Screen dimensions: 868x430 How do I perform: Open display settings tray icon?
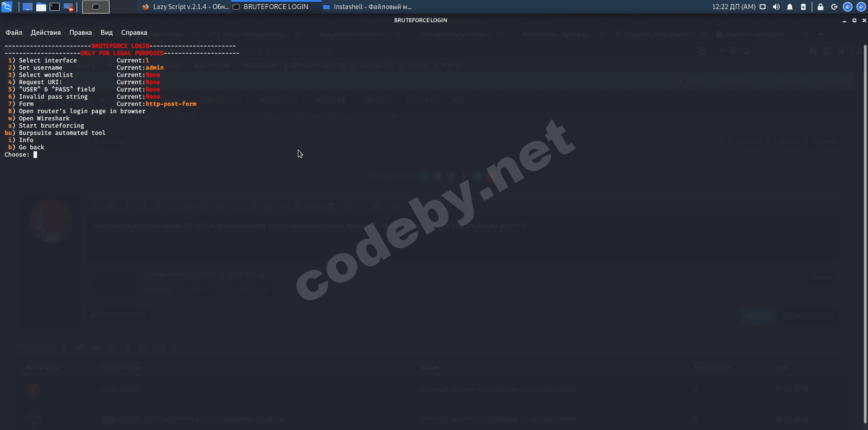(763, 7)
